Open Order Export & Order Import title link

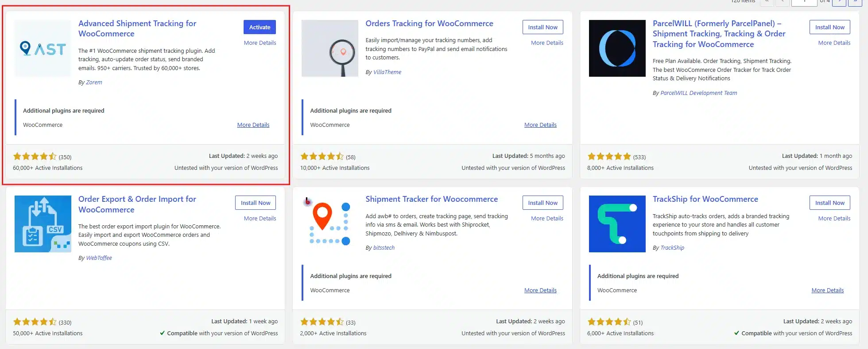137,204
